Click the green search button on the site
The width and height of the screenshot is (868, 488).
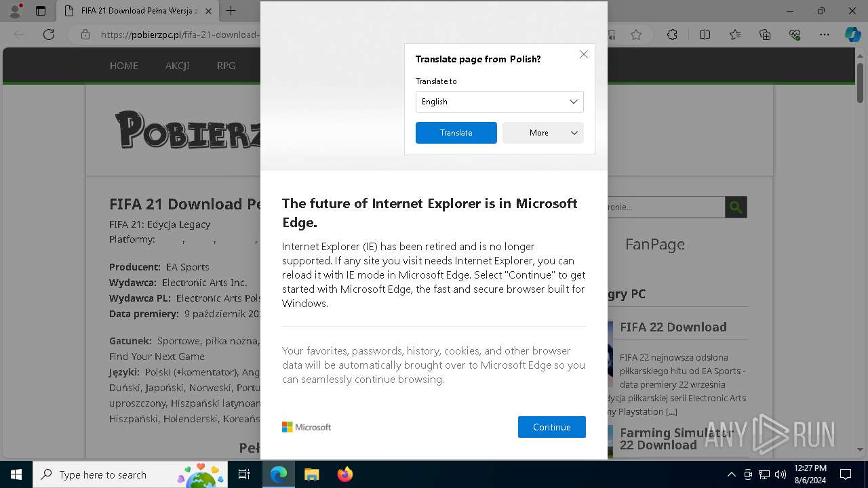(x=736, y=207)
